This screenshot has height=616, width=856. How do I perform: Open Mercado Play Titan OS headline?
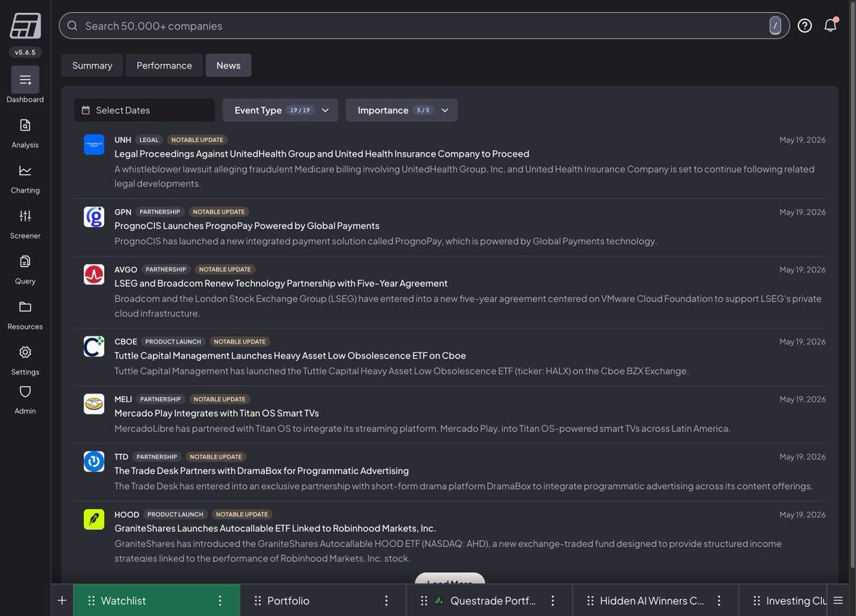coord(217,414)
